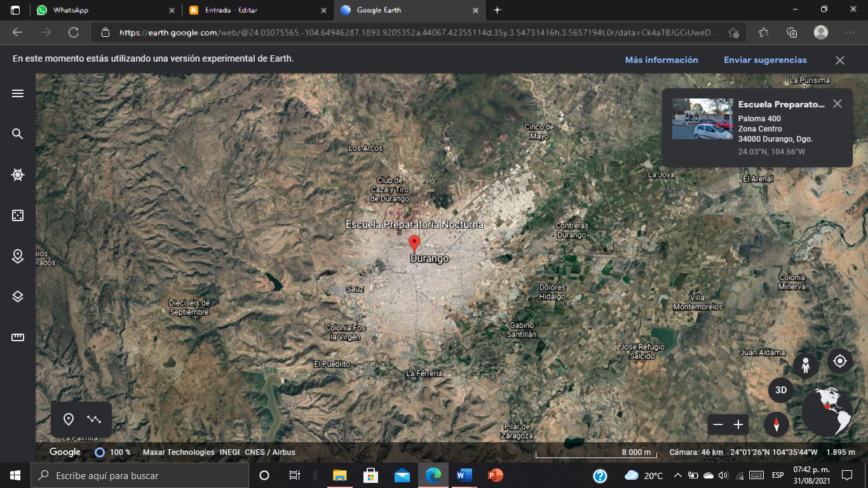The width and height of the screenshot is (868, 488).
Task: Click the 'Maxar Technologies' attribution text
Action: (x=179, y=452)
